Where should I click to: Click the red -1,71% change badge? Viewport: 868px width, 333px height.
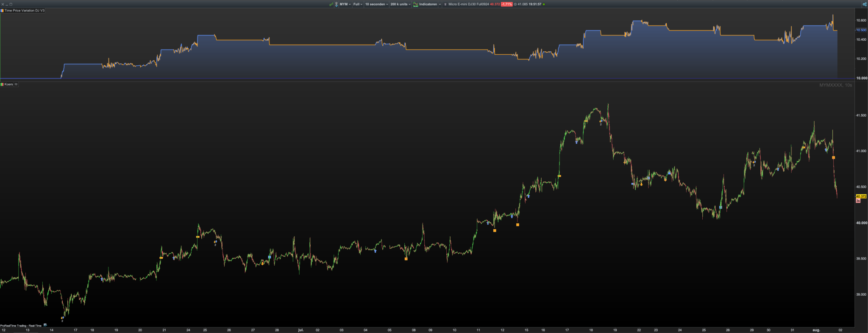(506, 4)
